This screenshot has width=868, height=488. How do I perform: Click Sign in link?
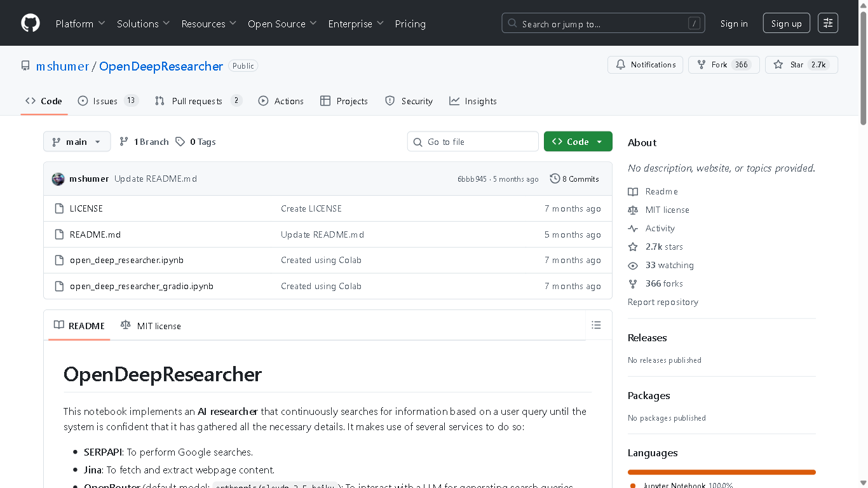click(734, 24)
